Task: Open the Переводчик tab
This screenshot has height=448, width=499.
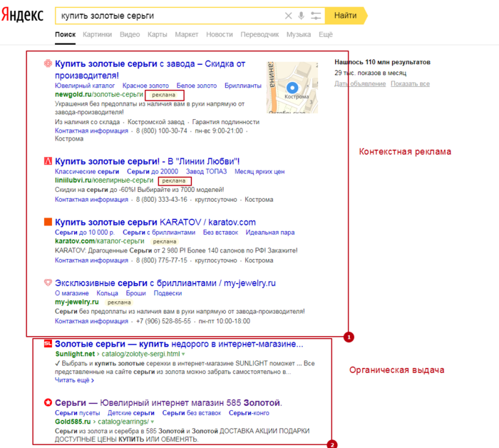Action: [x=259, y=34]
